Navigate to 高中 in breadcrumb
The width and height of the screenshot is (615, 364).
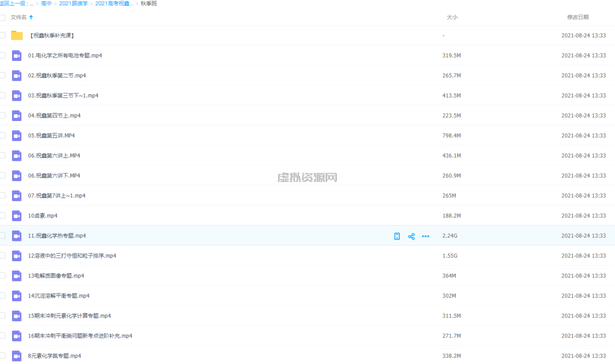click(x=47, y=3)
